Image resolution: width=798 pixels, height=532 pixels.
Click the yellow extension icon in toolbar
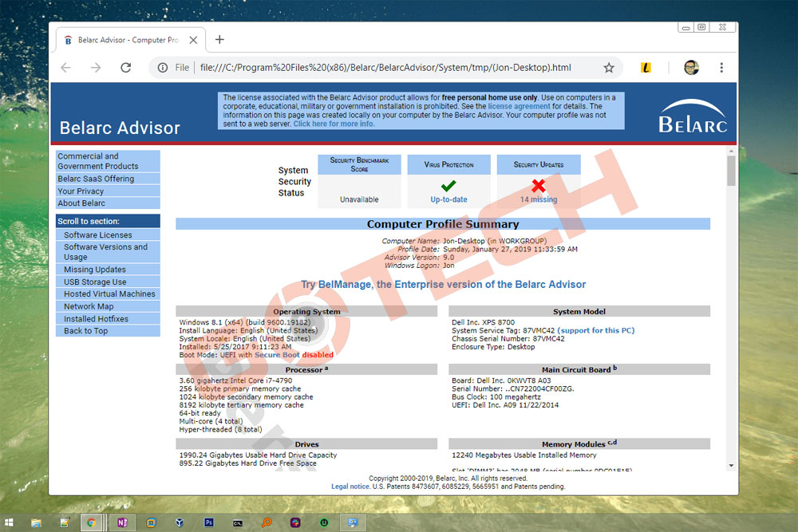[x=646, y=68]
